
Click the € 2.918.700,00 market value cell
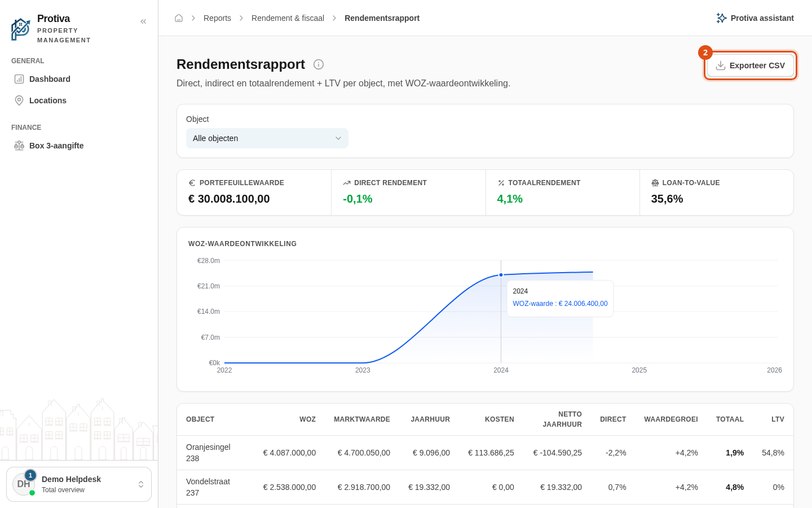click(x=364, y=487)
